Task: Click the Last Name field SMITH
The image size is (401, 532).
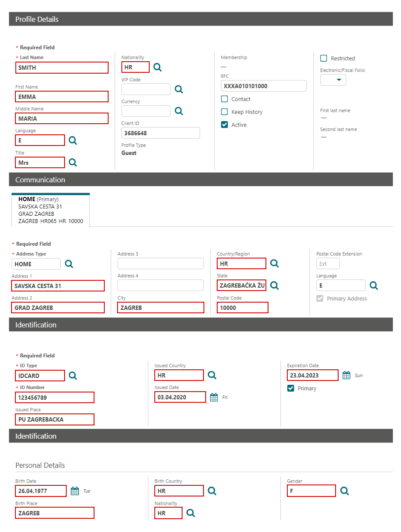Action: tap(62, 68)
